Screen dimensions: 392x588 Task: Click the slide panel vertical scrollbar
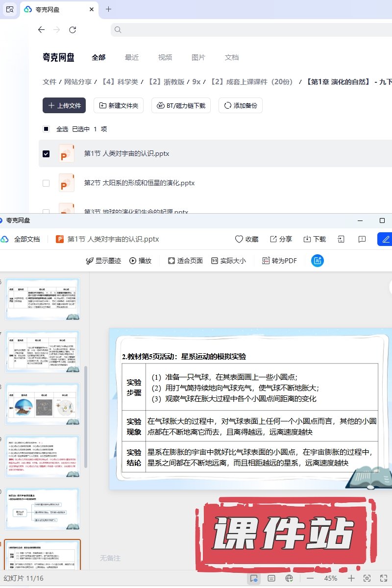[x=86, y=416]
